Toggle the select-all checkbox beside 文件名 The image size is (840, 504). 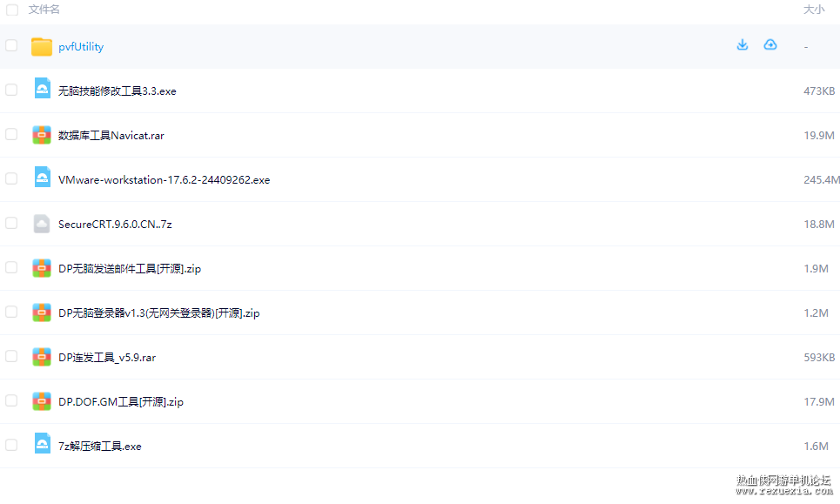point(12,10)
